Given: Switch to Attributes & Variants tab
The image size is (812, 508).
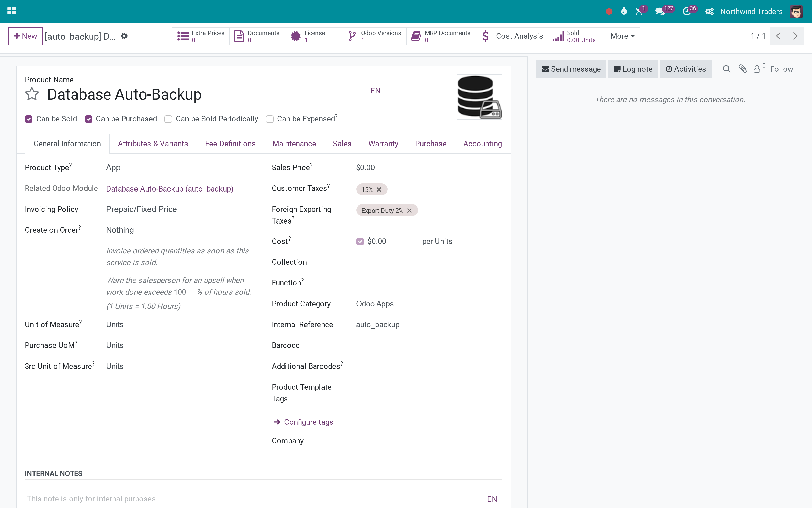Looking at the screenshot, I should tap(153, 144).
